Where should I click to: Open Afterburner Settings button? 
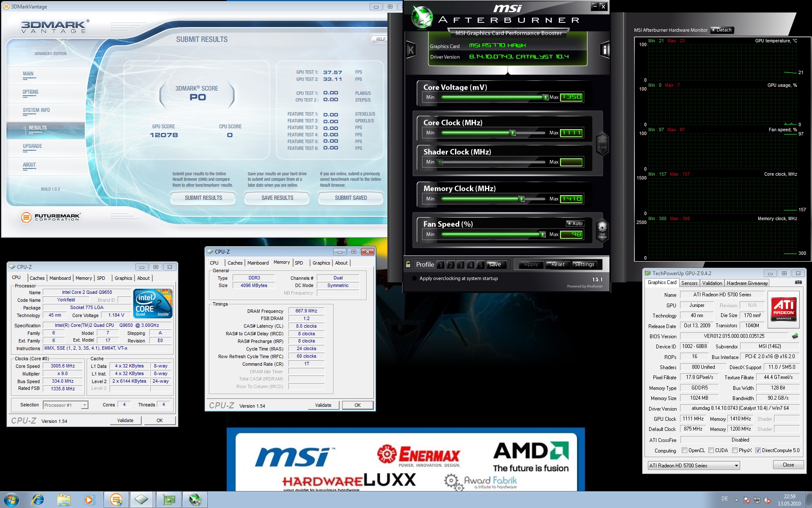[x=584, y=265]
